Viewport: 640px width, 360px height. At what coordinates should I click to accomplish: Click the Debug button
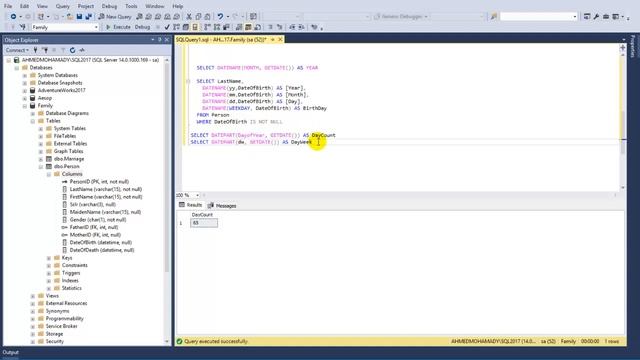point(142,27)
